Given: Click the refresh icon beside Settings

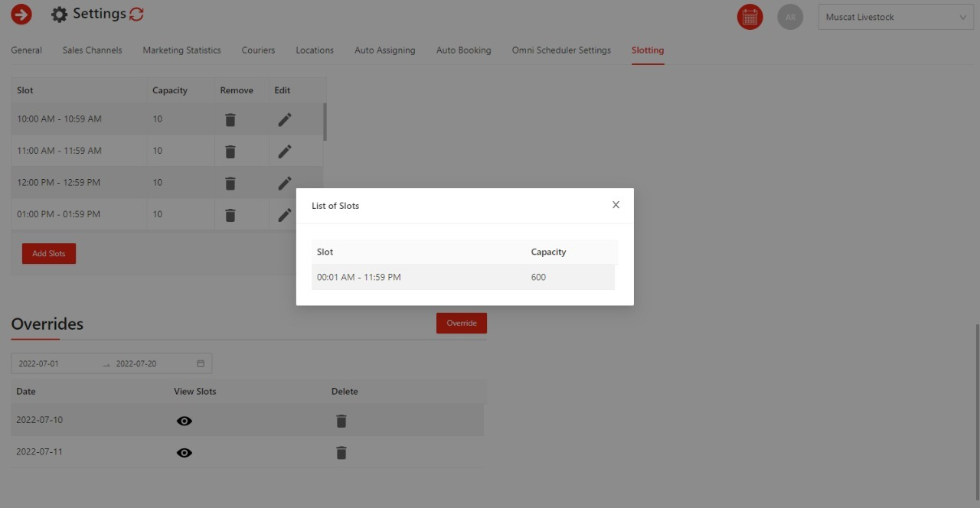Looking at the screenshot, I should pyautogui.click(x=136, y=14).
